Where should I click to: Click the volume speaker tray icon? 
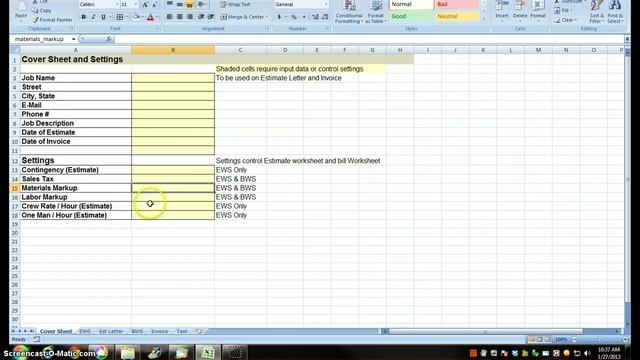pos(587,353)
